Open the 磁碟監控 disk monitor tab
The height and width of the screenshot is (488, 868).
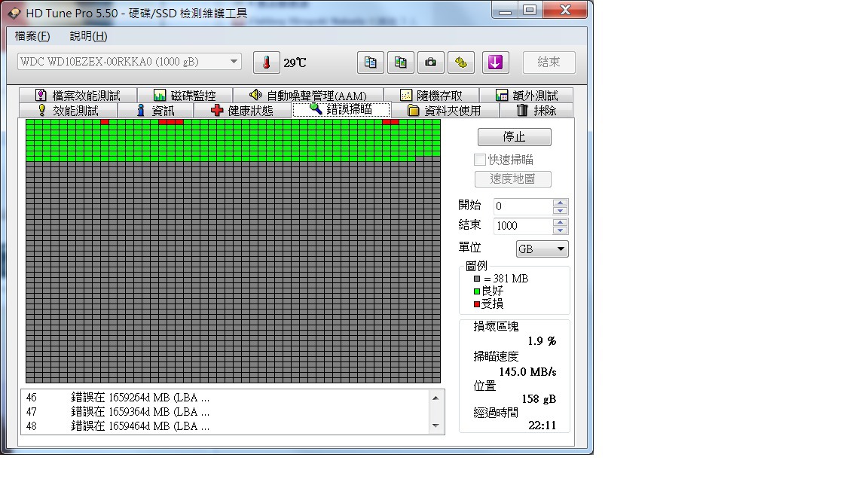coord(185,96)
